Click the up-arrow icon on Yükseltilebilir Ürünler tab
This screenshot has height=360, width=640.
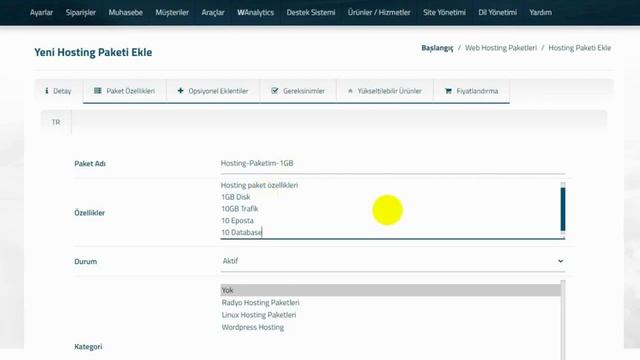pyautogui.click(x=350, y=91)
